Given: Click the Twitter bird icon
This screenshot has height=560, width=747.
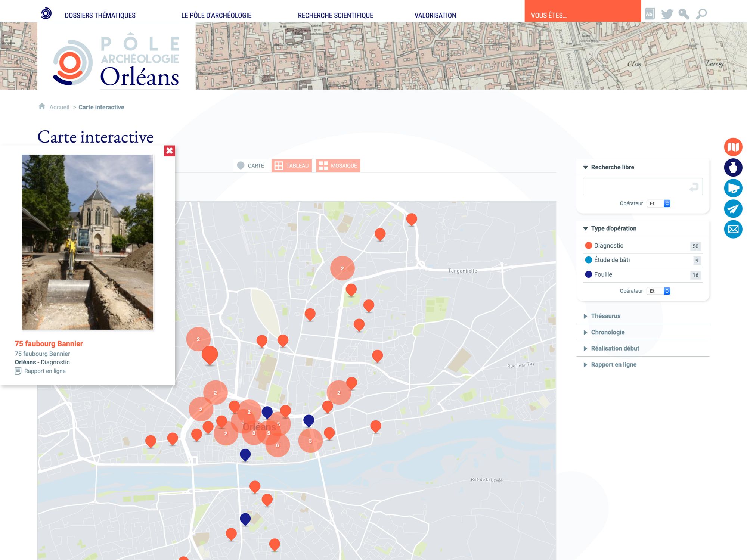Looking at the screenshot, I should pyautogui.click(x=667, y=14).
